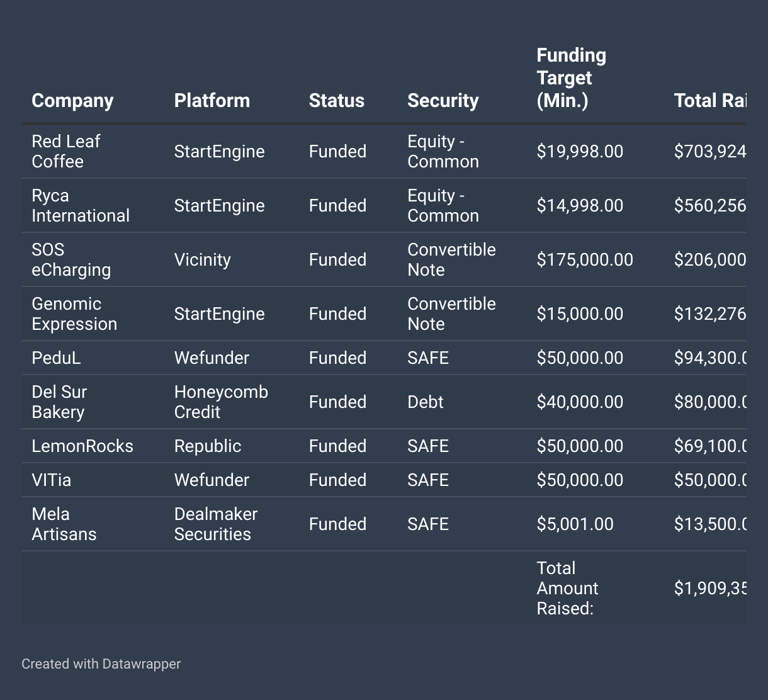Select the Republic platform cell

[x=207, y=446]
